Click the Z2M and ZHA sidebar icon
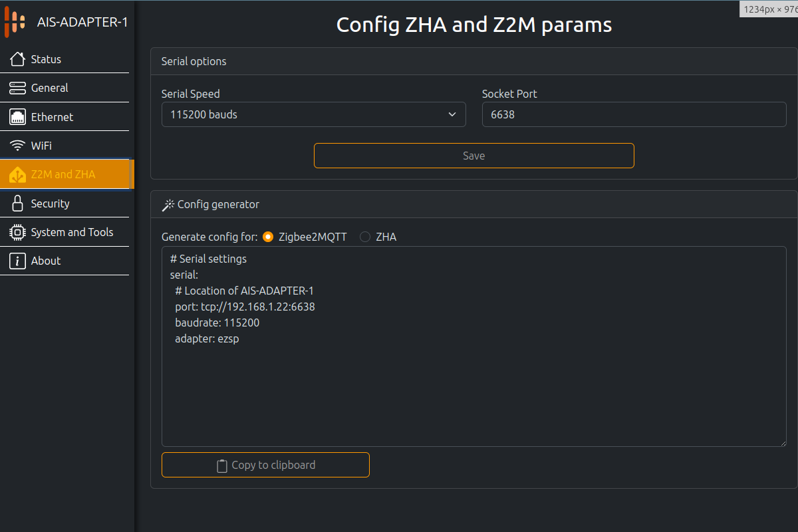Image resolution: width=798 pixels, height=532 pixels. click(18, 175)
